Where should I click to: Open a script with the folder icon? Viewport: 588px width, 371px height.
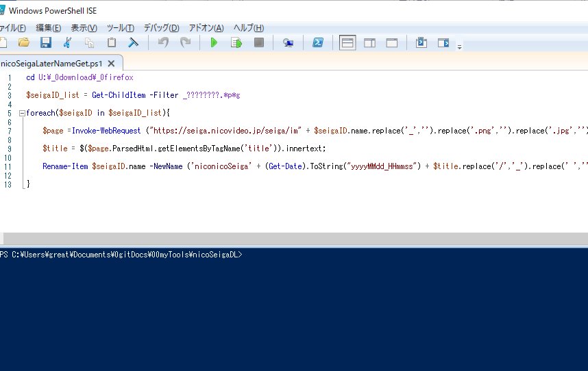(x=24, y=42)
